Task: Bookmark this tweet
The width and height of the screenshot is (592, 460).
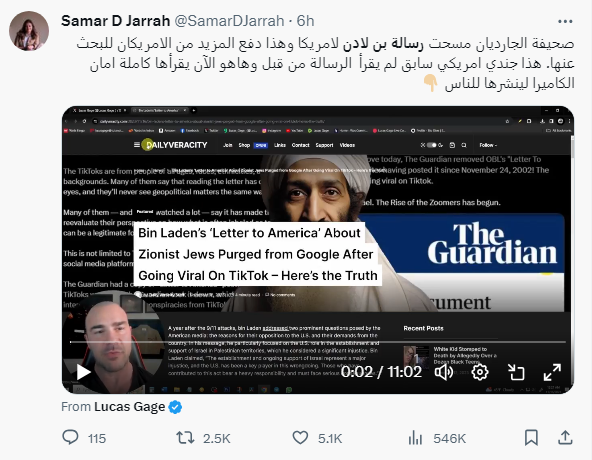Action: 531,438
